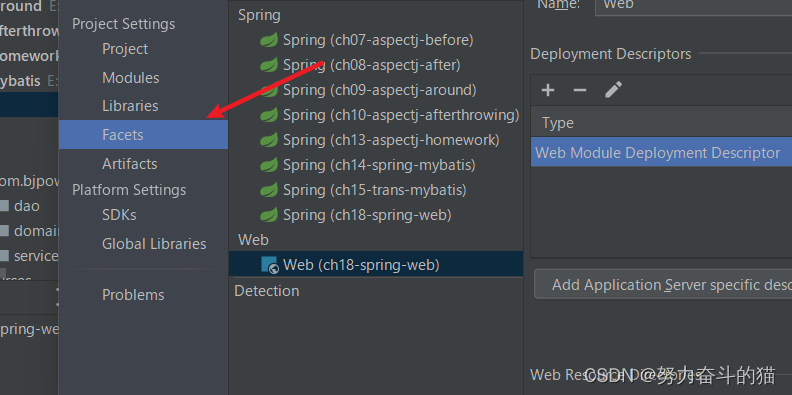Open Libraries in Project Settings

[x=130, y=106]
